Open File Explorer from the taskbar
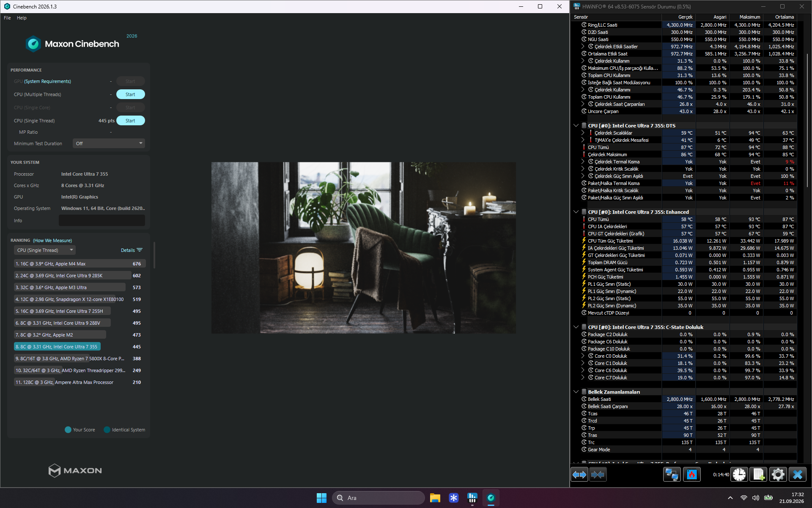The width and height of the screenshot is (812, 508). 435,498
